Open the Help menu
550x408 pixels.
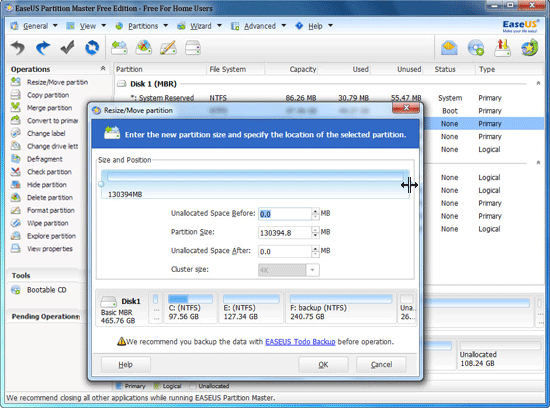(314, 26)
